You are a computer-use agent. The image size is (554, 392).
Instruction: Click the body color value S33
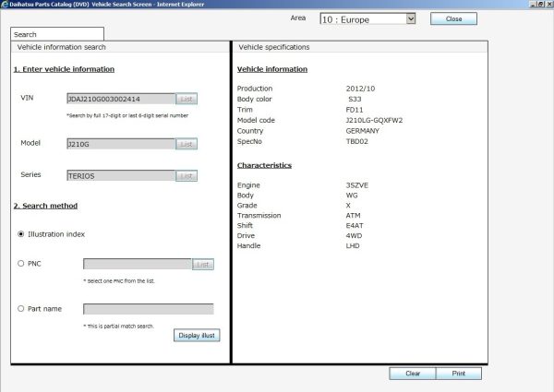pyautogui.click(x=355, y=99)
